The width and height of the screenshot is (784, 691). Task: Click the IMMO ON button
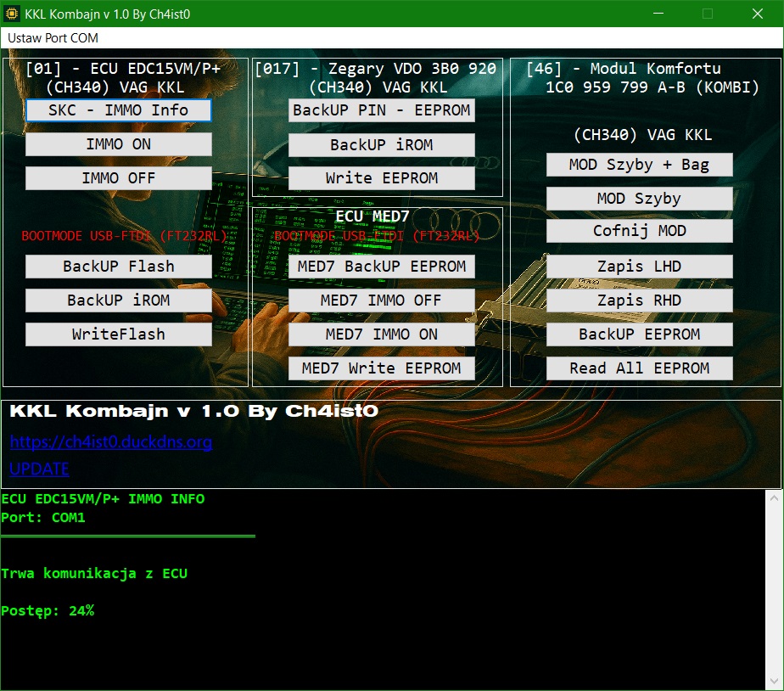coord(119,144)
